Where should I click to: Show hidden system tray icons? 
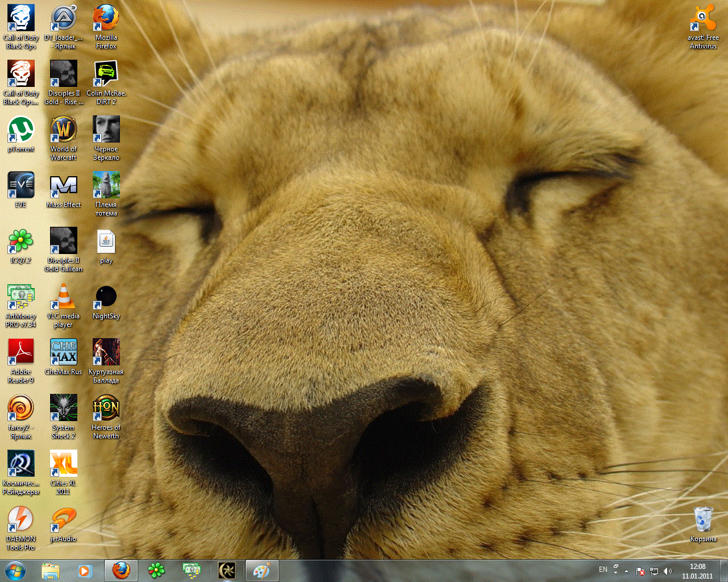(x=626, y=571)
